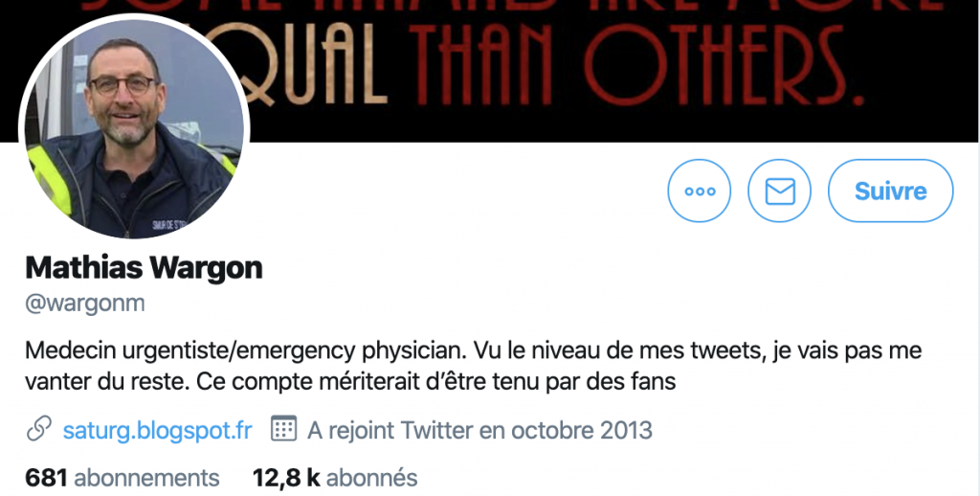This screenshot has height=496, width=980.
Task: Click the 12,8 k followers count number
Action: point(286,478)
